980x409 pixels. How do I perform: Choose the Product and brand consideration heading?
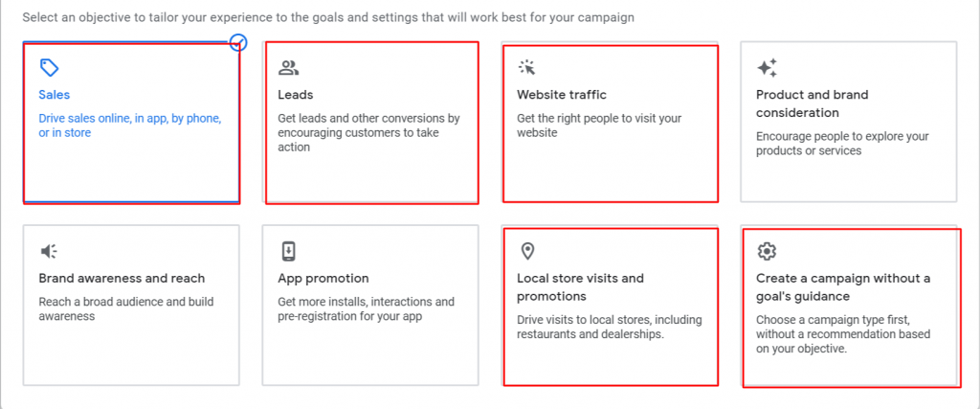812,103
